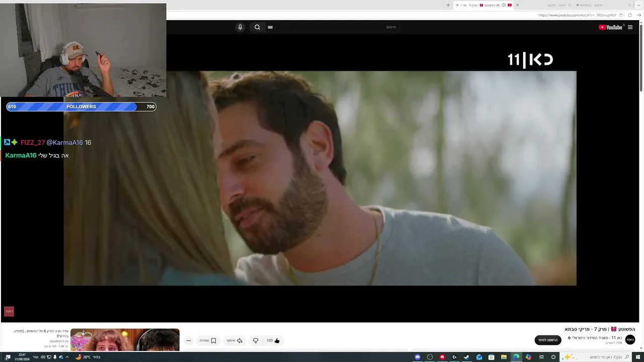Screen dimensions: 644x362
Task: Show hidden system tray icons chevron
Action: [x=67, y=357]
